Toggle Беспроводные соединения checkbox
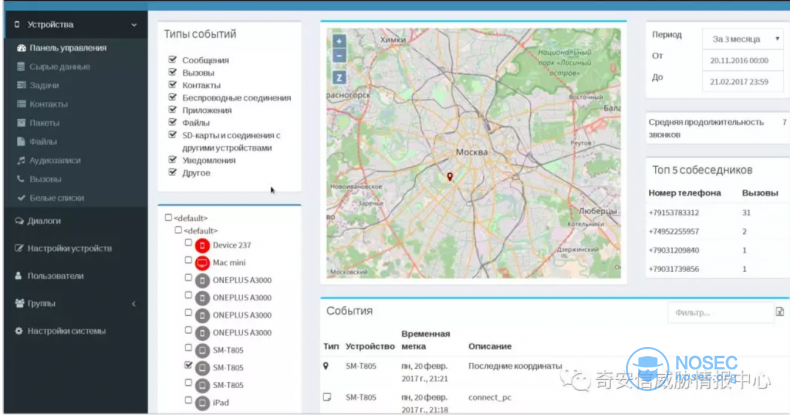 [173, 97]
